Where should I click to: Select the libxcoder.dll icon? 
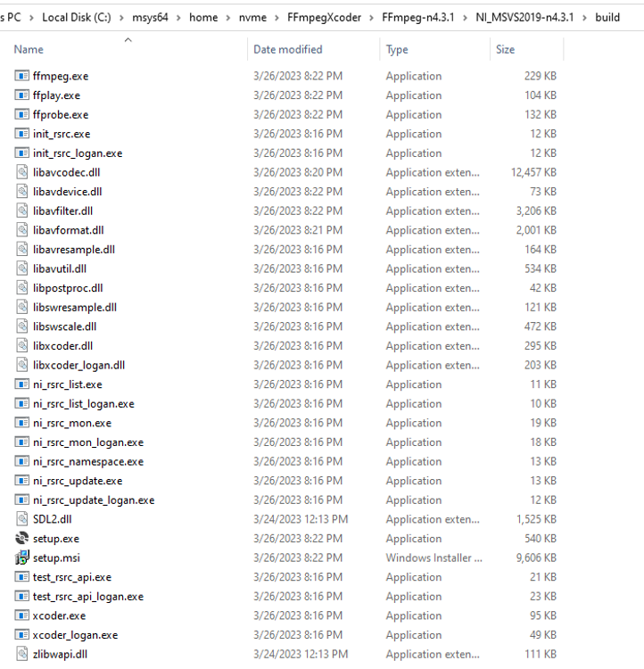coord(22,345)
